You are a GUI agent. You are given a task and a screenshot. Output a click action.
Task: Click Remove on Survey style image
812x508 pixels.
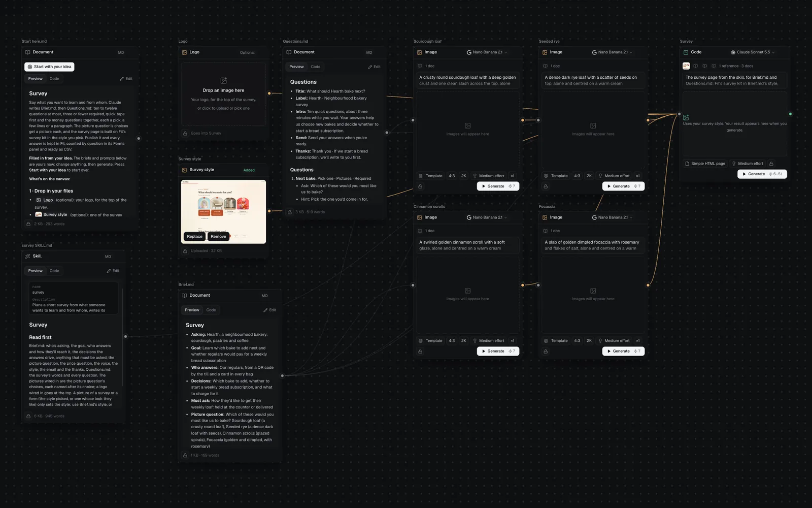218,236
